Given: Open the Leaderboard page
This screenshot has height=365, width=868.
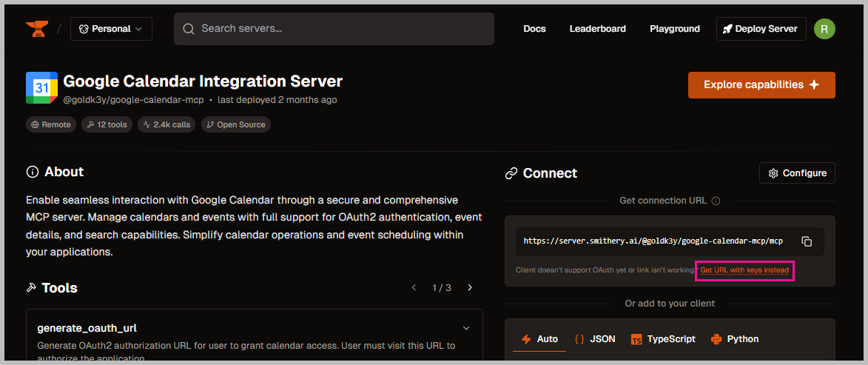Looking at the screenshot, I should (x=597, y=29).
